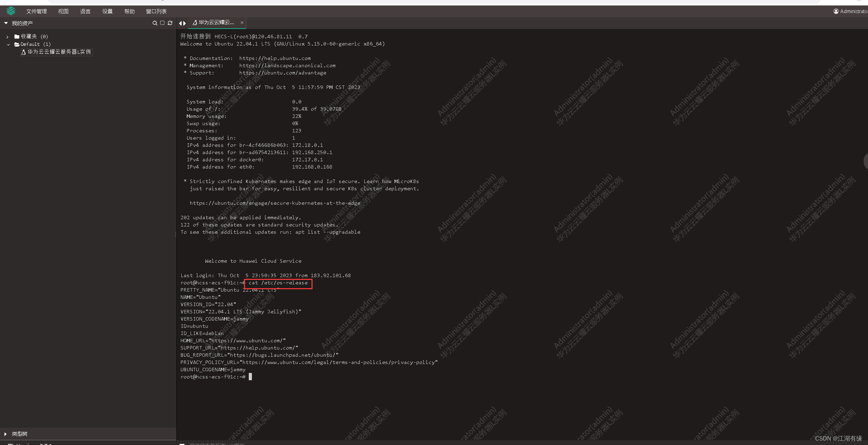Image resolution: width=868 pixels, height=445 pixels.
Task: Open the 视图 menu
Action: pyautogui.click(x=63, y=11)
